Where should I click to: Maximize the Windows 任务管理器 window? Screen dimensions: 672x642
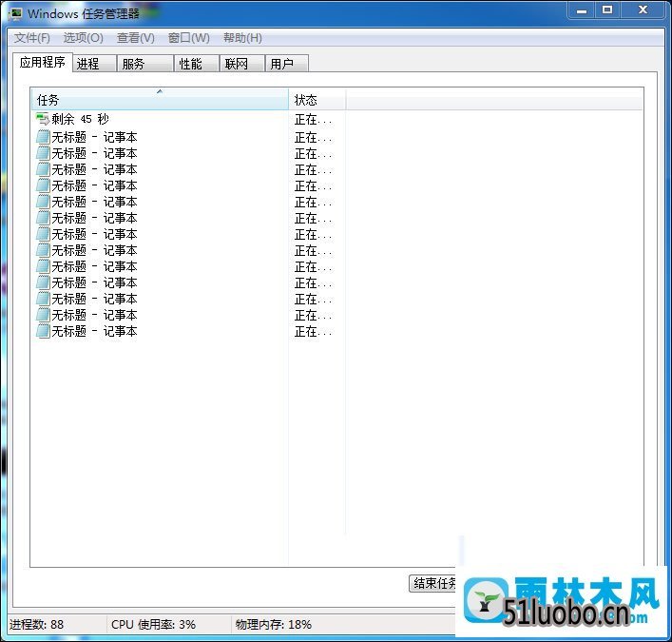[x=606, y=10]
